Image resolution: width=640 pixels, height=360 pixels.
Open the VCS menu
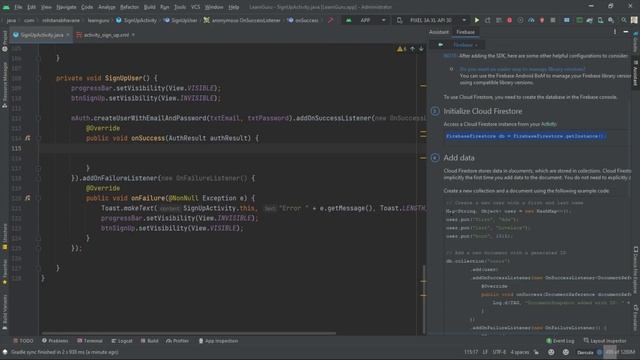[196, 7]
